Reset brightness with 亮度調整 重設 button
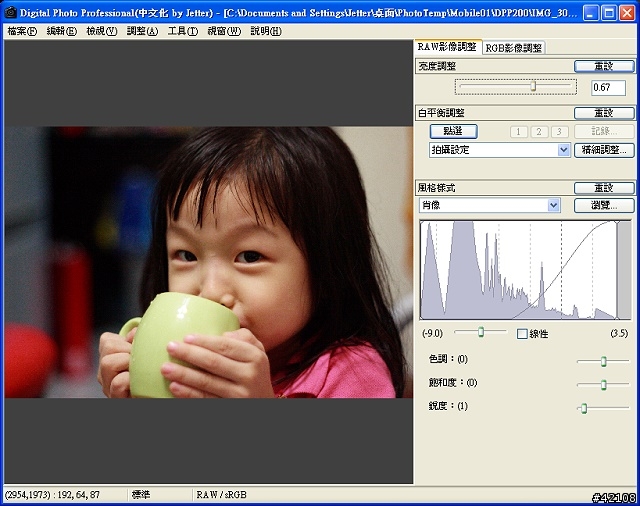The width and height of the screenshot is (640, 506). pos(604,66)
